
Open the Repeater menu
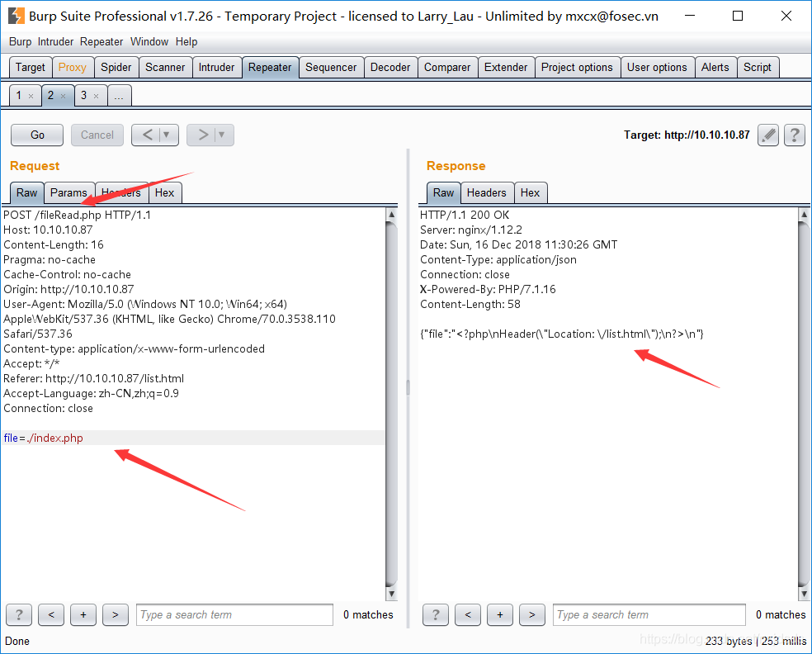coord(101,42)
